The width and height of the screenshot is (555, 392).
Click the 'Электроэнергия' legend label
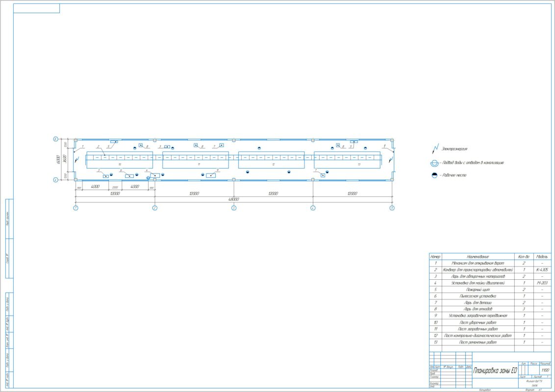[454, 149]
